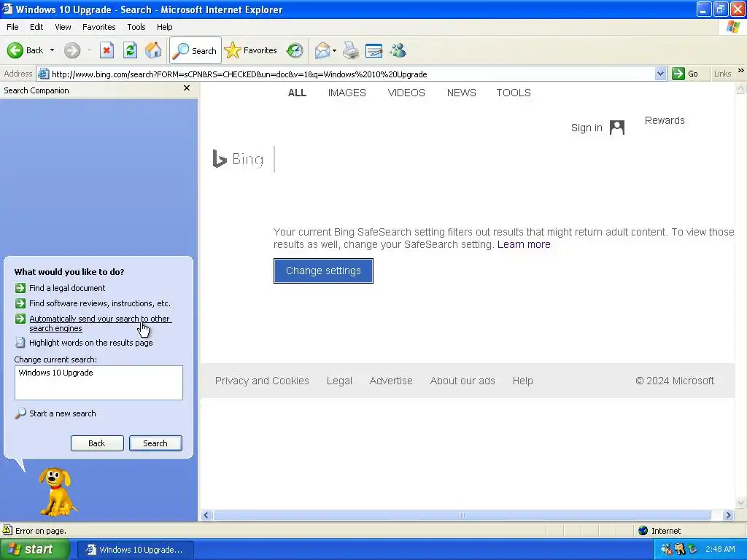Select Windows 10 Upgrade taskbar button
Viewport: 747px width, 560px height.
click(135, 550)
